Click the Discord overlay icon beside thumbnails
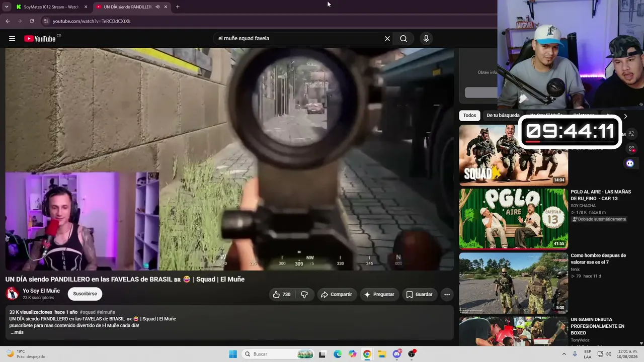The image size is (644, 362). [x=630, y=163]
